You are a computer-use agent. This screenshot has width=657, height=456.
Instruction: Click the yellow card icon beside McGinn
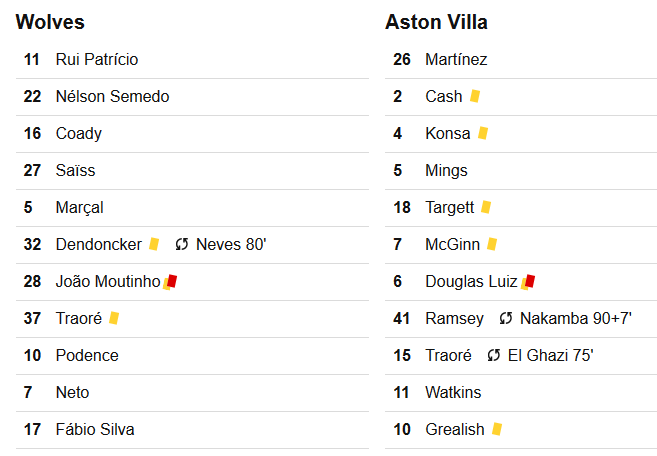click(x=492, y=244)
